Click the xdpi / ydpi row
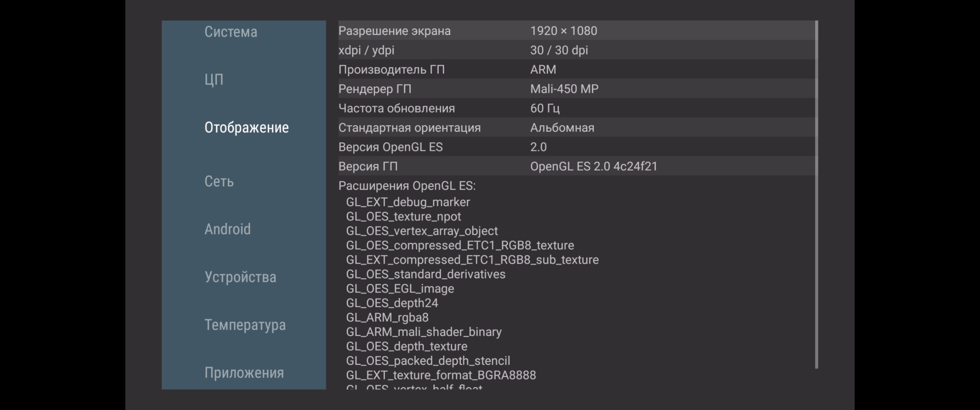The width and height of the screenshot is (980, 410). [577, 50]
